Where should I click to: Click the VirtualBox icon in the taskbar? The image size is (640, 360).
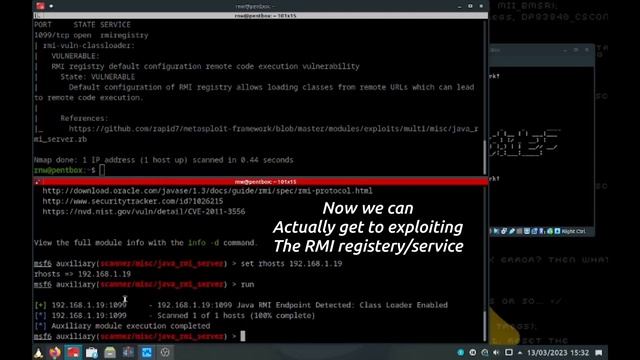tap(128, 353)
